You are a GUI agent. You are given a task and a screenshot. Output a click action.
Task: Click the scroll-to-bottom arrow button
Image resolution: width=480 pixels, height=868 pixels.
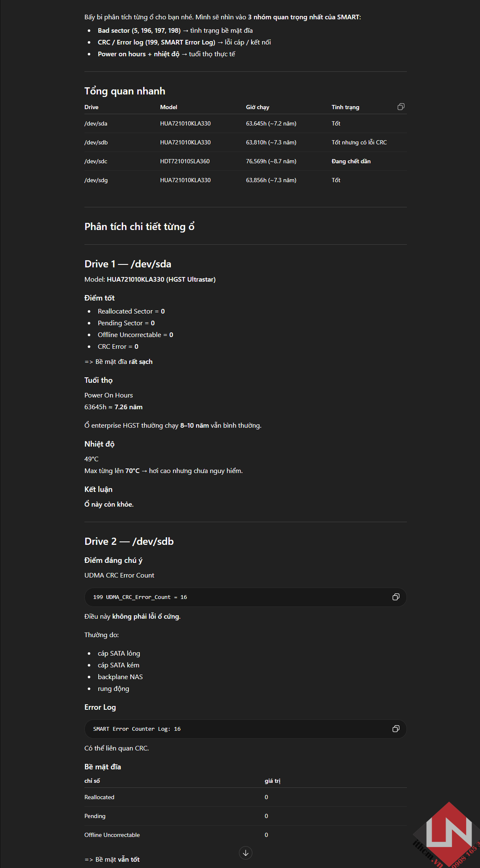pos(246,852)
